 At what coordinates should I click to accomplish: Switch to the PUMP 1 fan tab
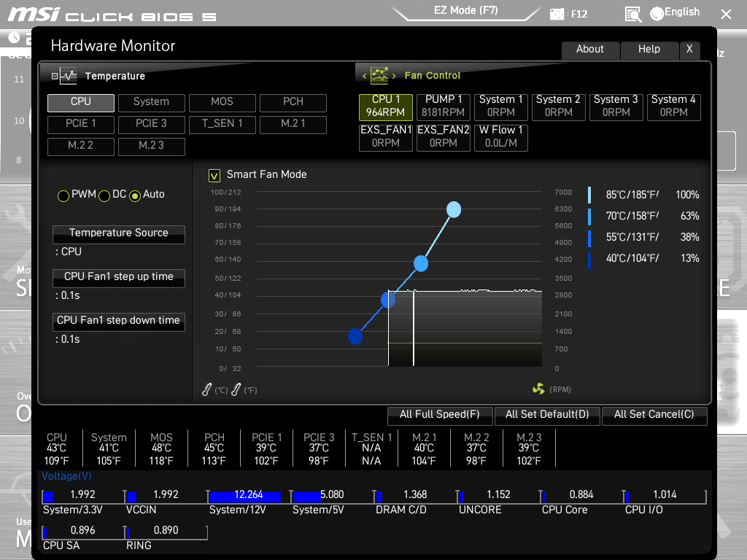pos(443,106)
